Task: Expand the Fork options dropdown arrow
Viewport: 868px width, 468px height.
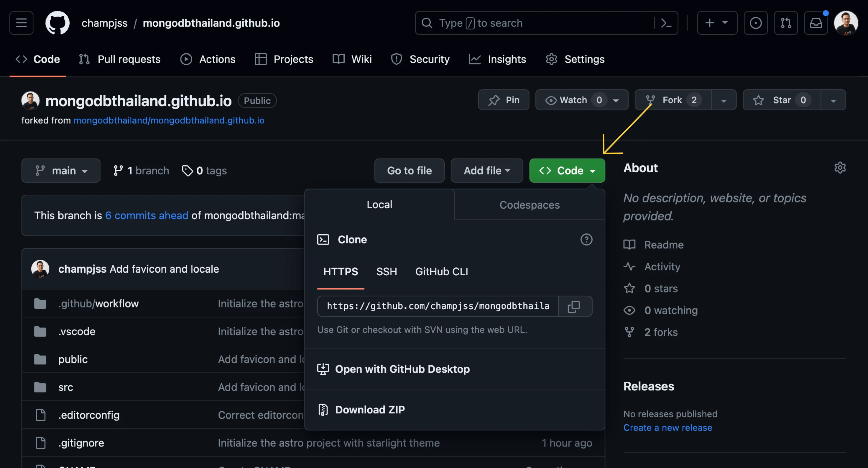Action: (724, 100)
